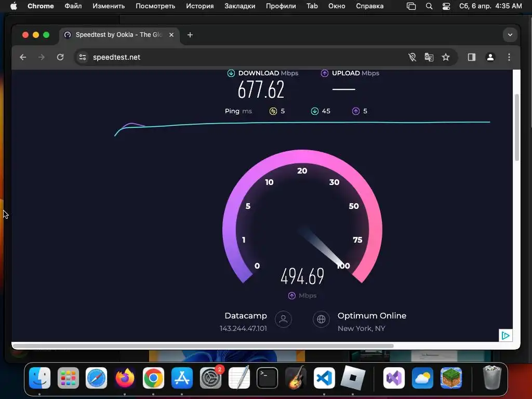Click the upload ping icon at right

point(355,111)
